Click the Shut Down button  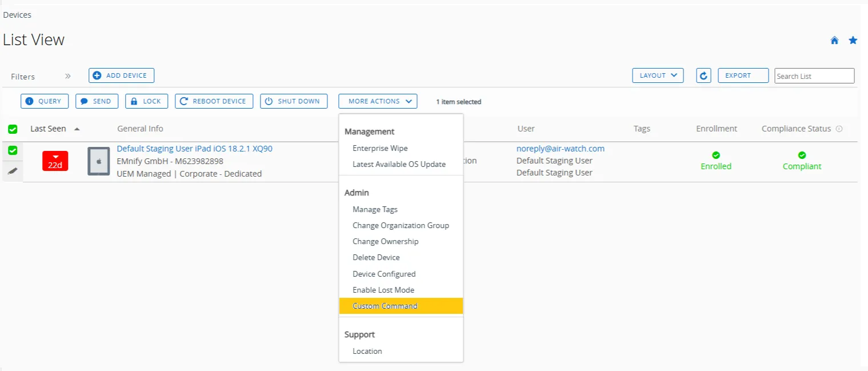pyautogui.click(x=294, y=101)
